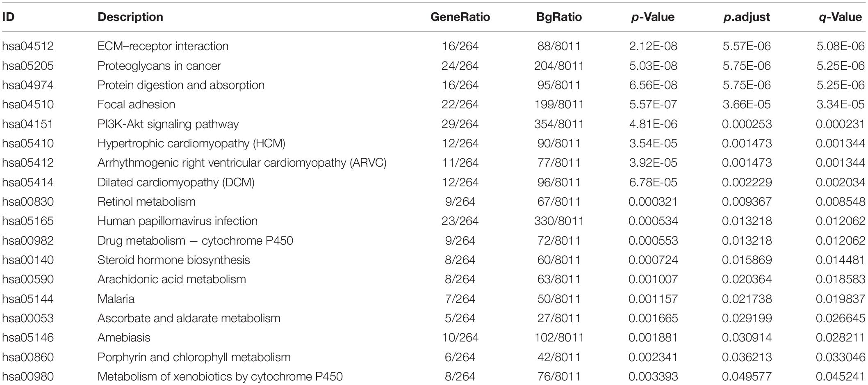Click the BgRatio column header
Screen dimensions: 868x385
click(559, 17)
